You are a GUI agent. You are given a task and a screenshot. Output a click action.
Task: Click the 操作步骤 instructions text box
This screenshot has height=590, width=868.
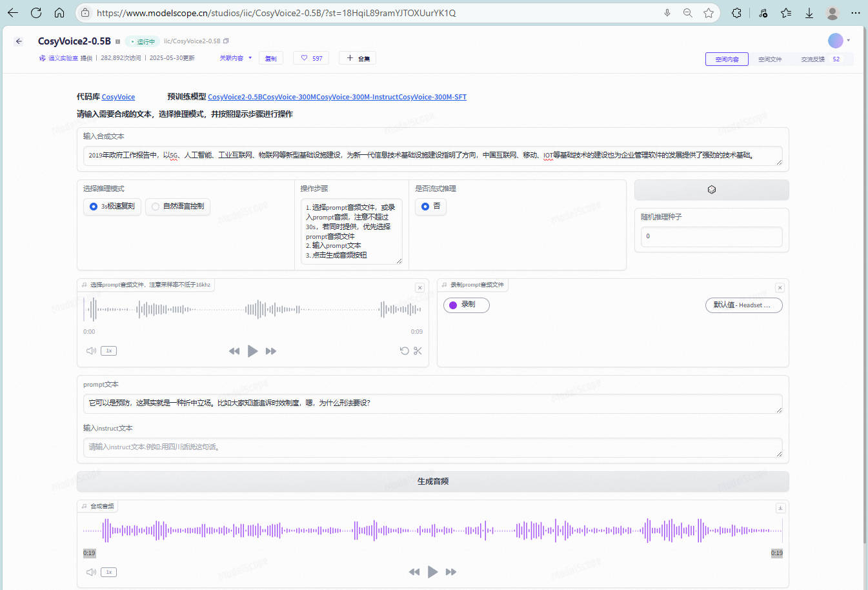[x=351, y=231]
